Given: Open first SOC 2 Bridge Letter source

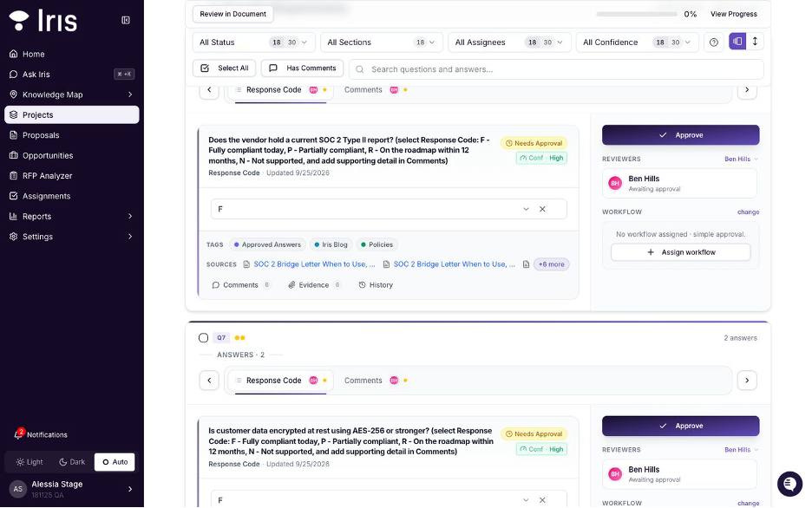Looking at the screenshot, I should [309, 264].
